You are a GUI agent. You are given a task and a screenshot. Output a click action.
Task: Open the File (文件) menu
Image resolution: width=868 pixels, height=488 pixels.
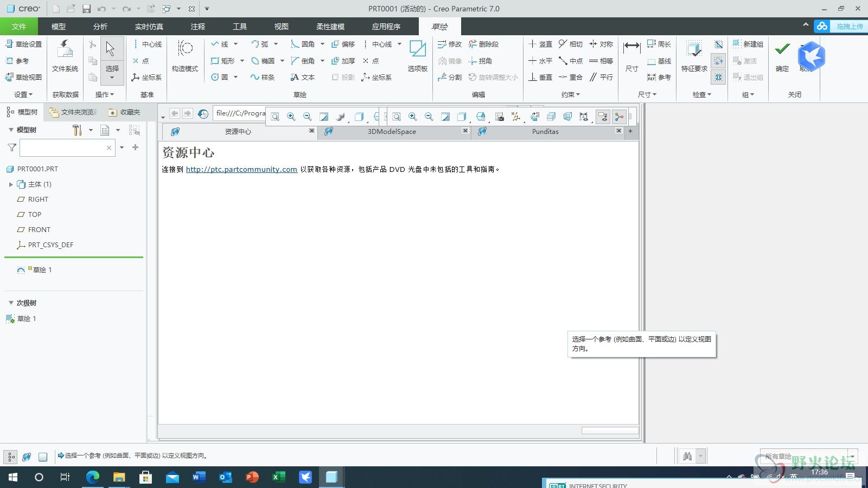click(19, 26)
